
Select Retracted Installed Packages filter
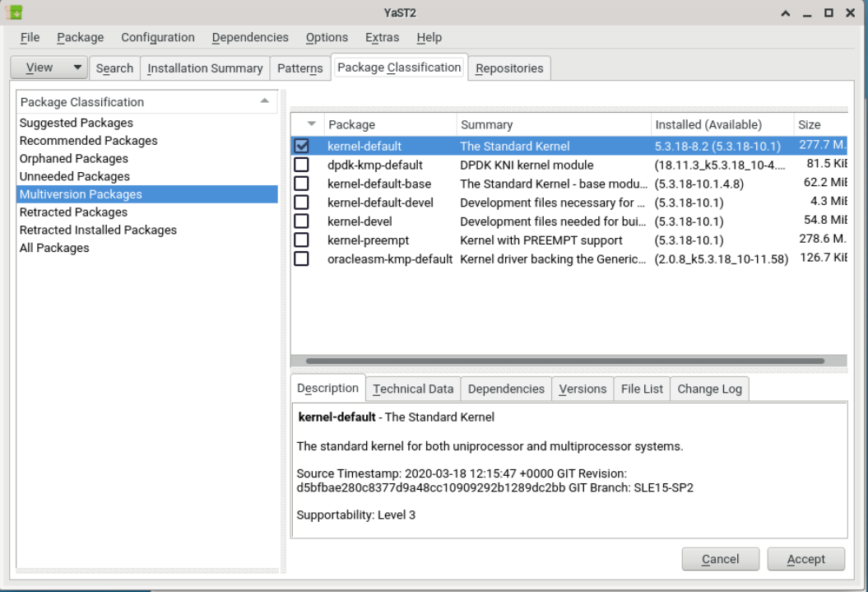[x=98, y=231]
